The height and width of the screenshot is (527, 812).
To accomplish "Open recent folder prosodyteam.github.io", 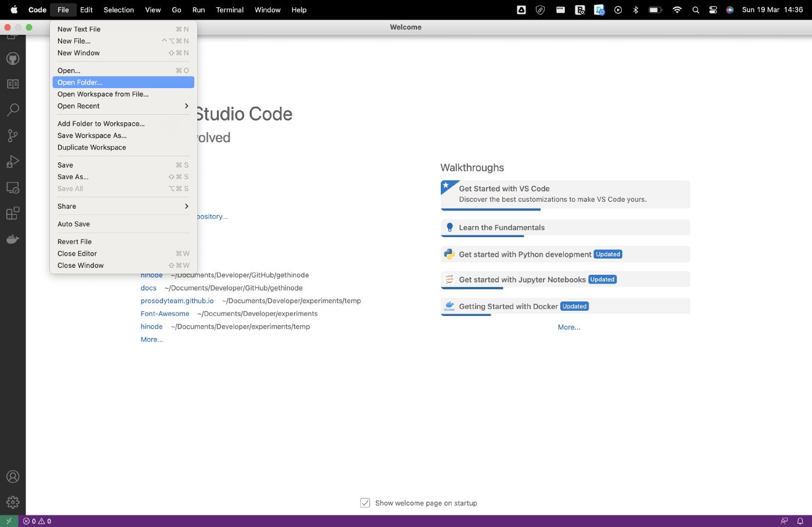I will [177, 301].
